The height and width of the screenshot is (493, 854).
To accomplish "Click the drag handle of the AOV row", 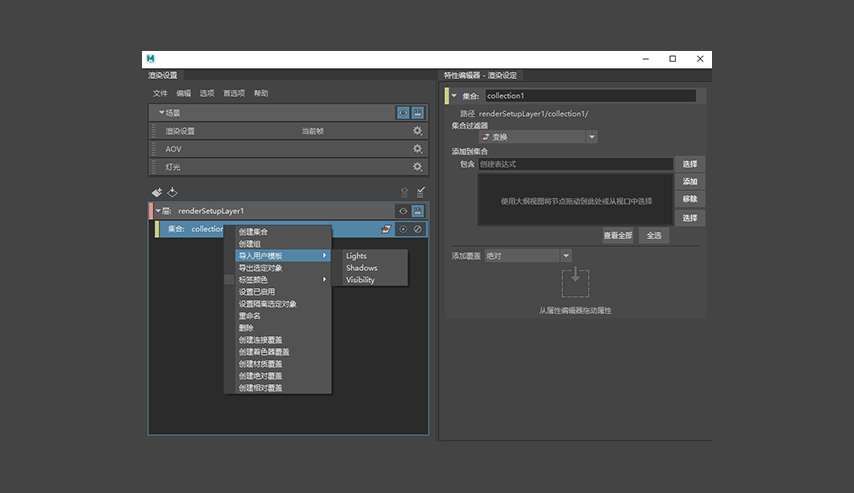I will point(154,149).
